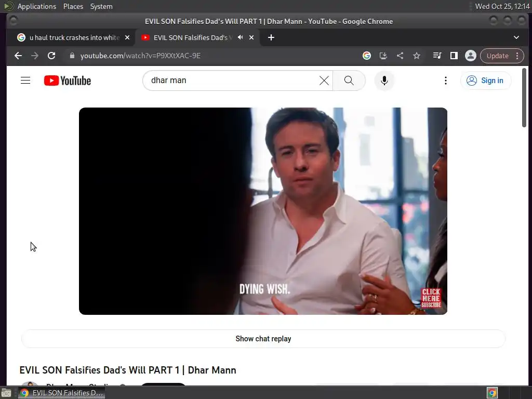The image size is (532, 399).
Task: Click the Chrome icon in bottom-right tray
Action: [492, 393]
